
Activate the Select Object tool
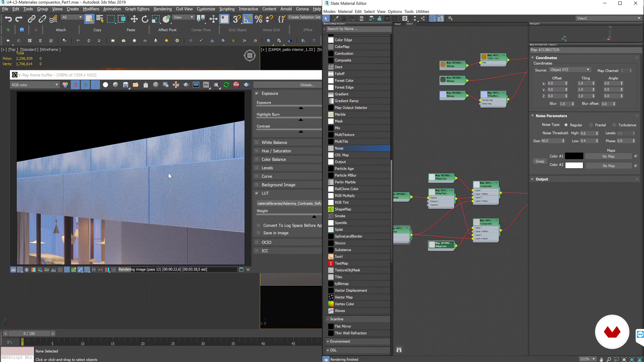(89, 19)
